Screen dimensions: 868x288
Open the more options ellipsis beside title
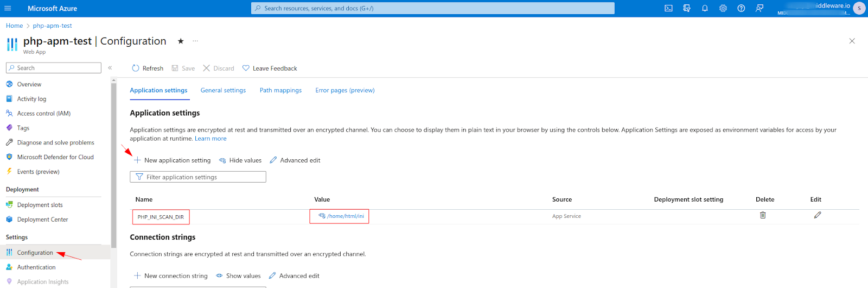195,41
